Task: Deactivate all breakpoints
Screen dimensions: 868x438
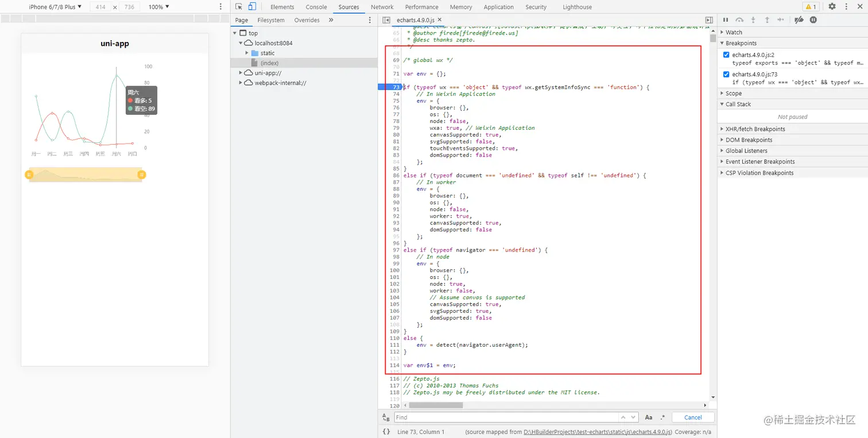Action: (799, 20)
